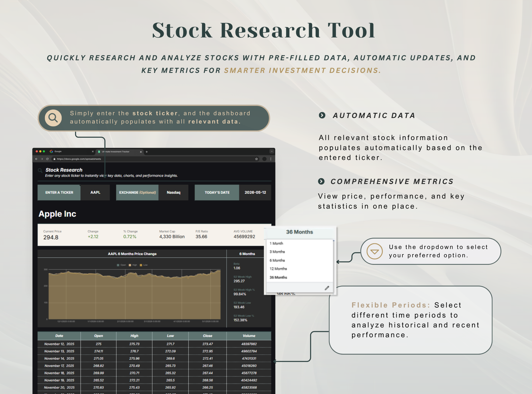The height and width of the screenshot is (394, 532).
Task: Click the Current Price value 294.8
Action: coord(51,237)
